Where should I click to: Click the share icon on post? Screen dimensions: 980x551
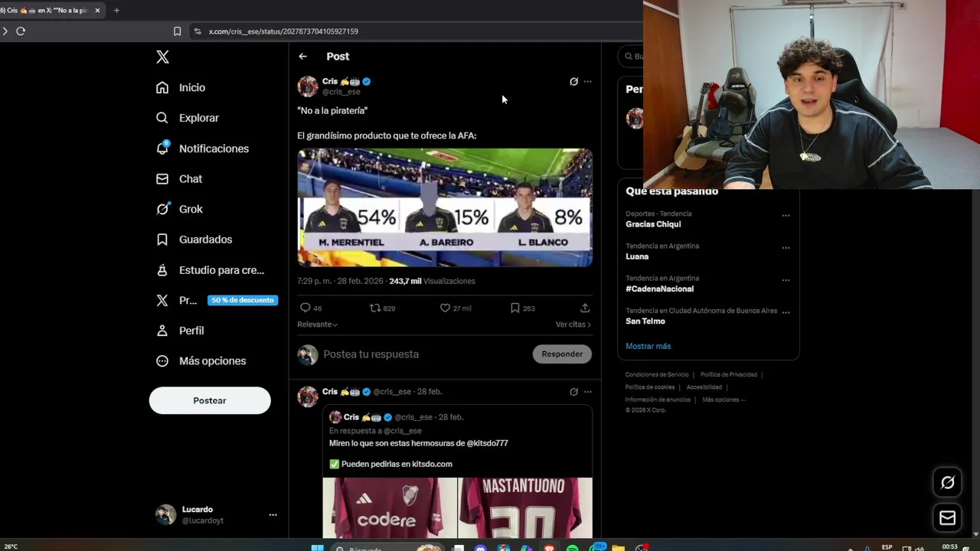point(585,308)
